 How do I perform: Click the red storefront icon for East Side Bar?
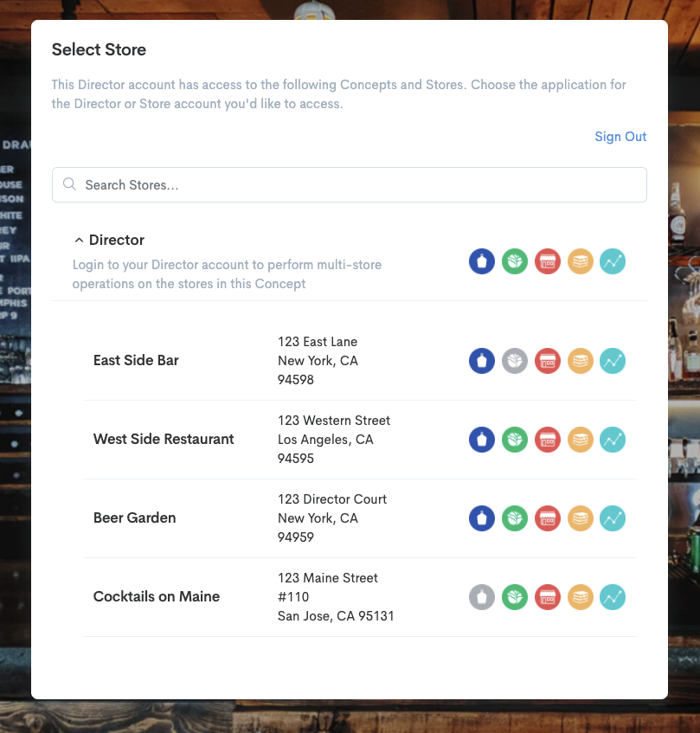coord(548,361)
